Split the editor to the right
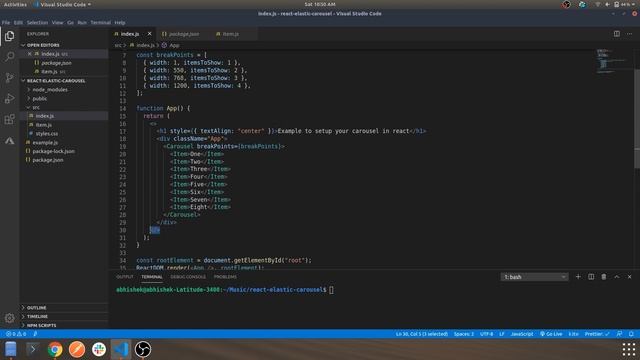 617,34
